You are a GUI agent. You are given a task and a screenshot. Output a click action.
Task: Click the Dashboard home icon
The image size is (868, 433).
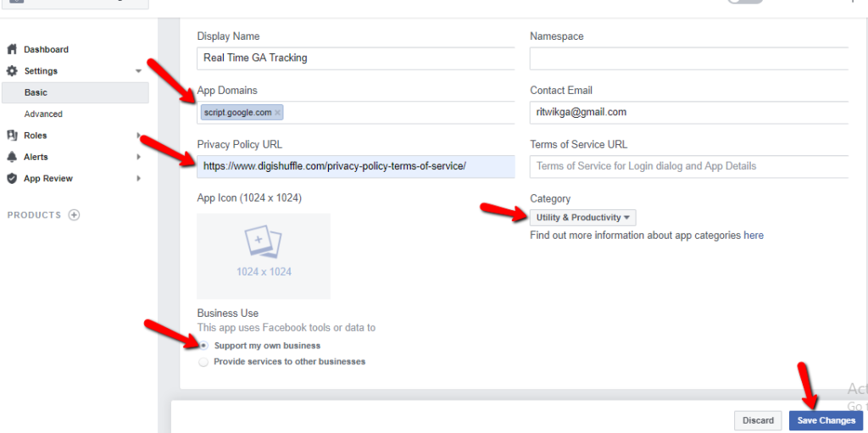(x=12, y=49)
